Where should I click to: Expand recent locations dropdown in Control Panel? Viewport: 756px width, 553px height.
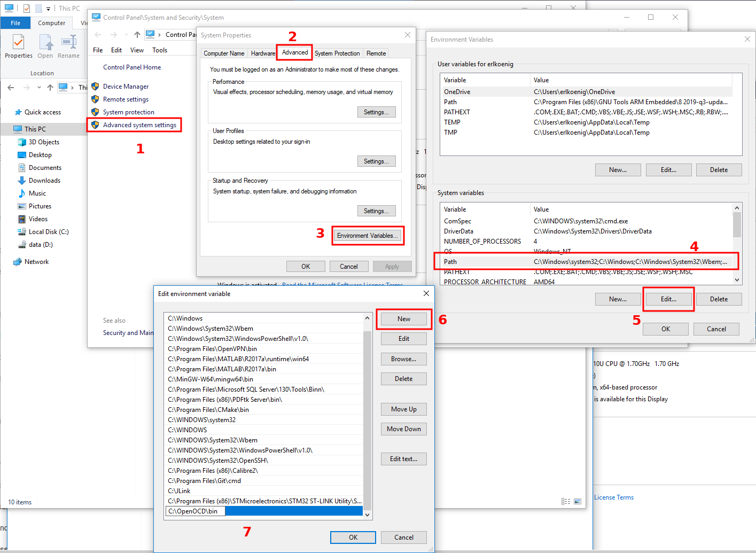[126, 35]
